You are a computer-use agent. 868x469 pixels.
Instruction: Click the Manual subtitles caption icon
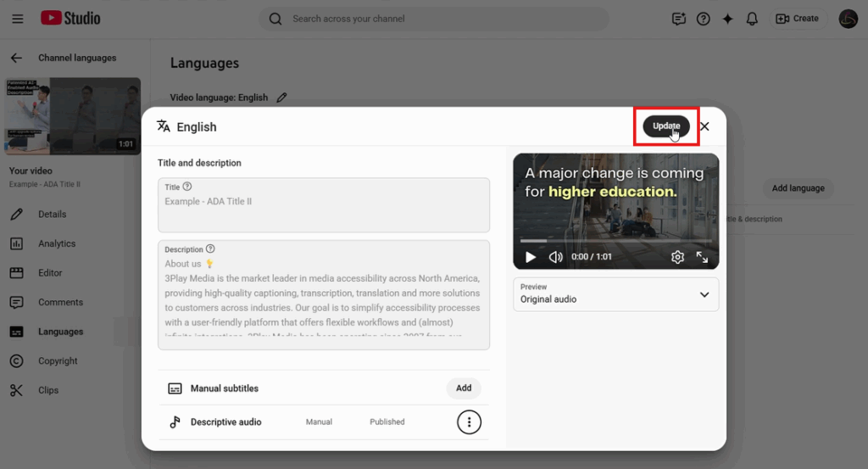[x=175, y=388]
